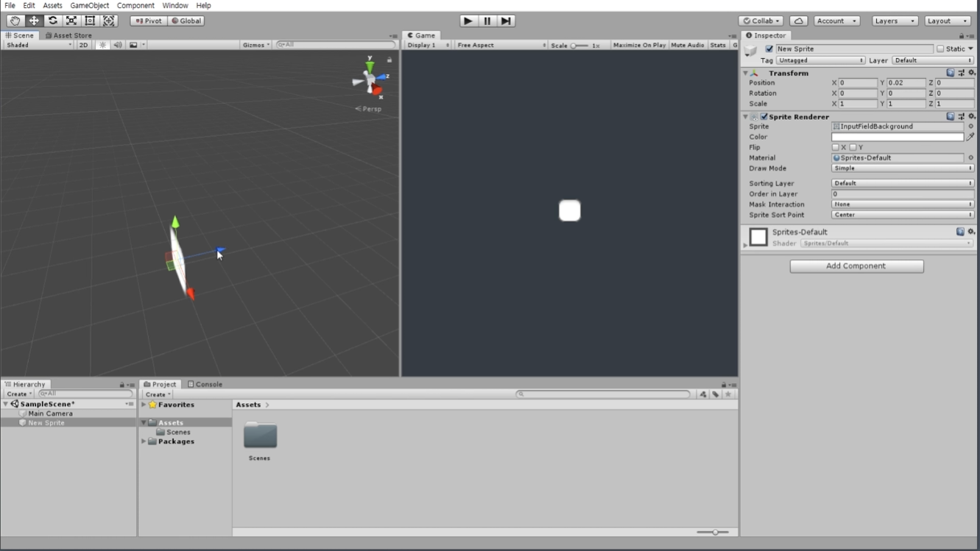
Task: Collapse the Assets folder tree
Action: (x=144, y=423)
